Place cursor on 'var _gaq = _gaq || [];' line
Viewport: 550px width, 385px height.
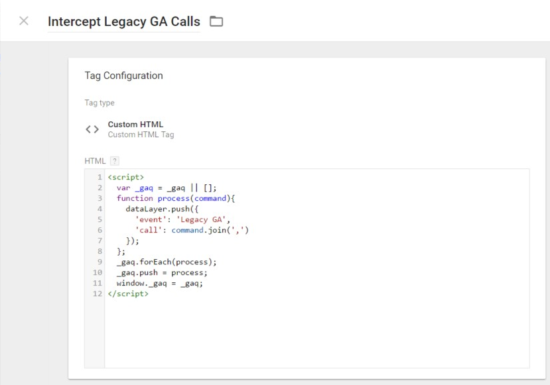(167, 188)
